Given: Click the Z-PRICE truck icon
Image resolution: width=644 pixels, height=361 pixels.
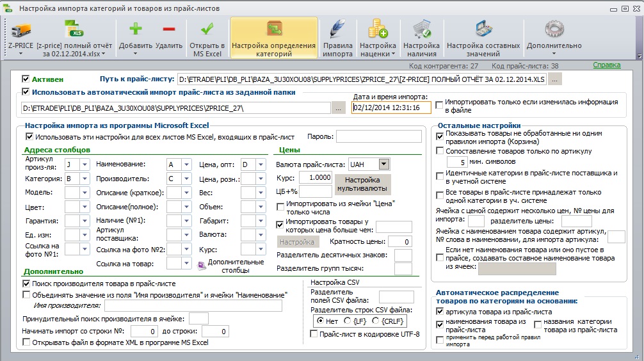Looking at the screenshot, I should (21, 30).
